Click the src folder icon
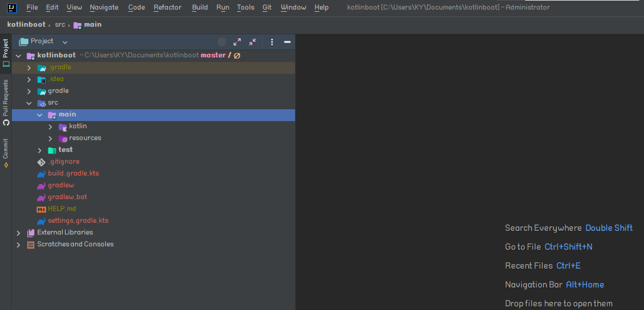Image resolution: width=644 pixels, height=310 pixels. tap(41, 103)
